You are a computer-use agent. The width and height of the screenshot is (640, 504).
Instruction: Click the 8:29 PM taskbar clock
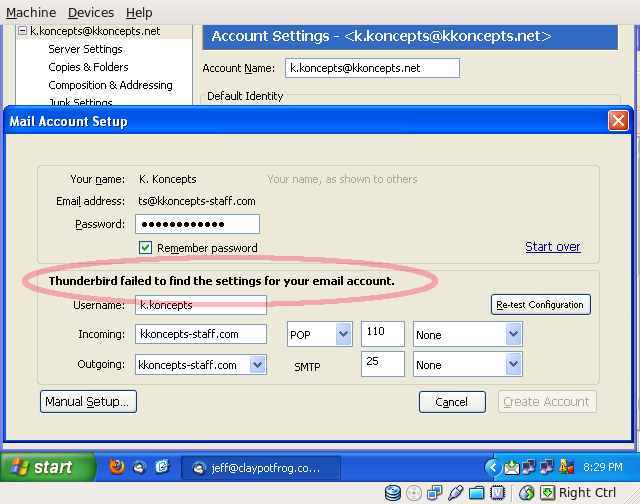(x=603, y=467)
